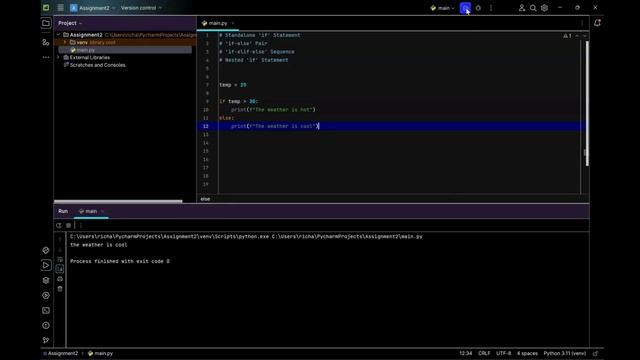This screenshot has height=360, width=640.
Task: Toggle the Run tool window play icon
Action: 46,265
